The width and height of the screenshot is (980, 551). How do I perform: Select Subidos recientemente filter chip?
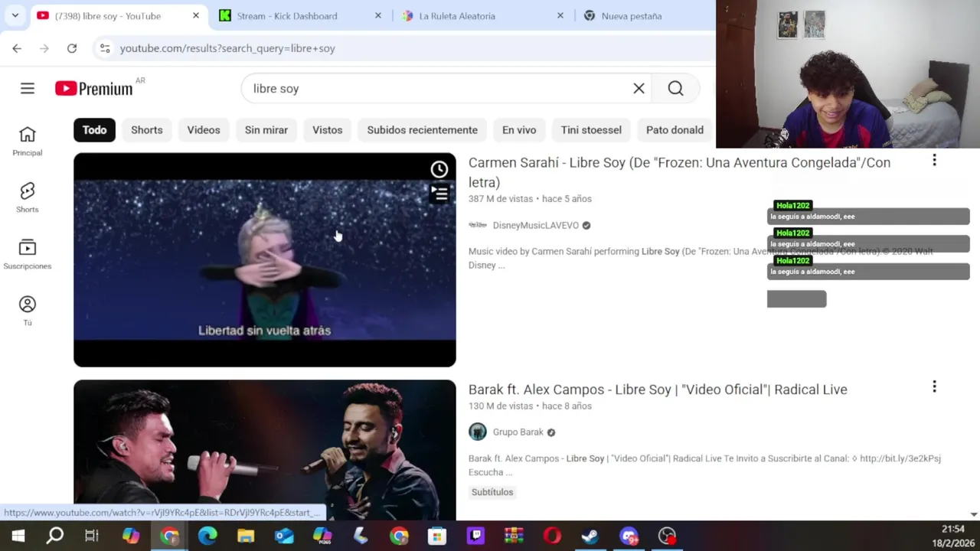pos(423,130)
